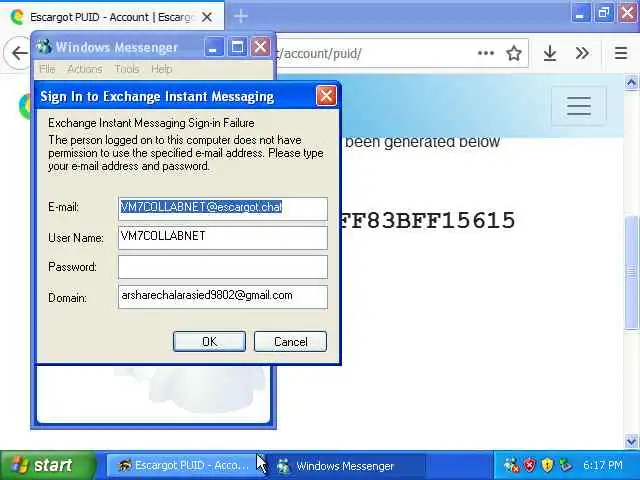Viewport: 640px width, 480px height.
Task: Open the page actions three-dots menu
Action: point(486,53)
